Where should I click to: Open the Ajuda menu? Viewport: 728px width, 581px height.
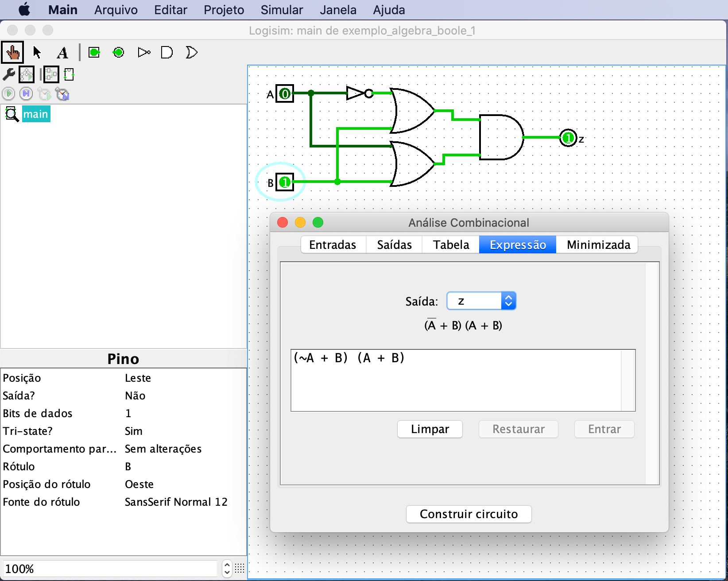[x=389, y=10]
